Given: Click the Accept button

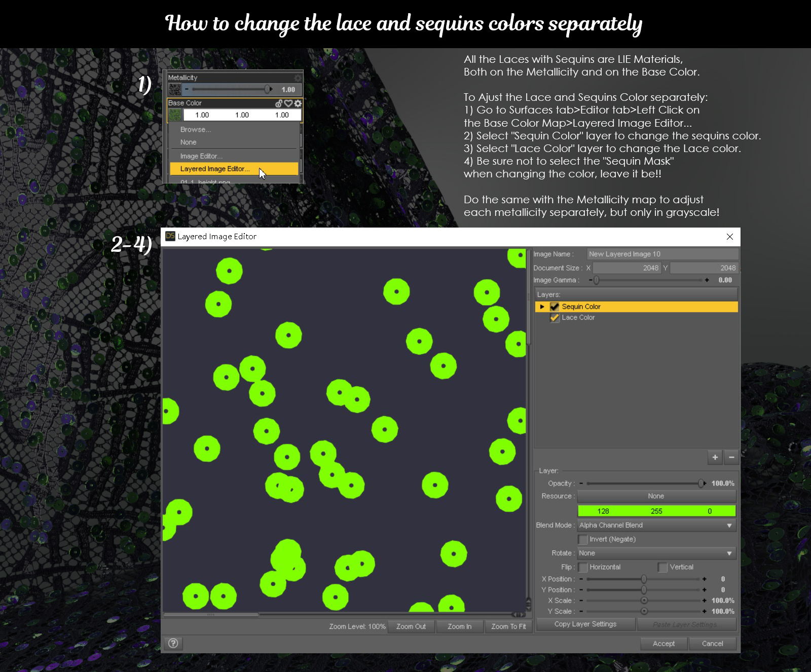Looking at the screenshot, I should coord(663,644).
